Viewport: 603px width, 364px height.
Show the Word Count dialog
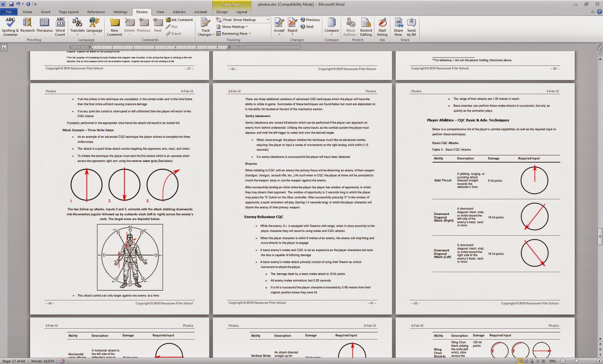coord(60,26)
